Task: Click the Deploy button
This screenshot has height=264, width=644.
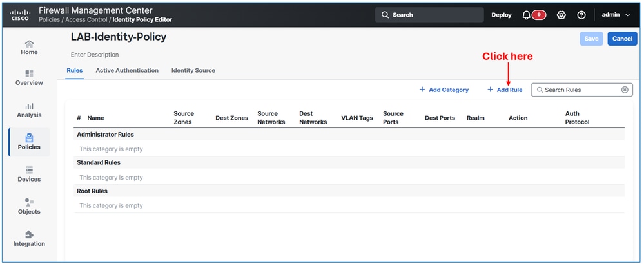Action: pyautogui.click(x=502, y=15)
